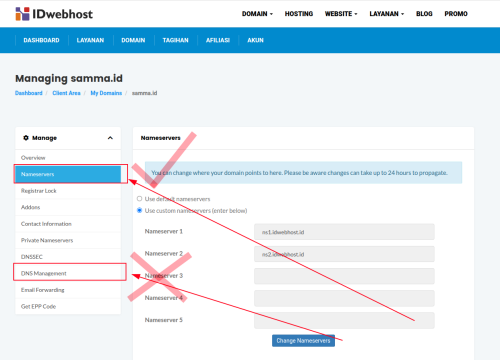Viewport: 500px width, 360px height.
Task: Follow the My Domains breadcrumb link
Action: pyautogui.click(x=106, y=93)
